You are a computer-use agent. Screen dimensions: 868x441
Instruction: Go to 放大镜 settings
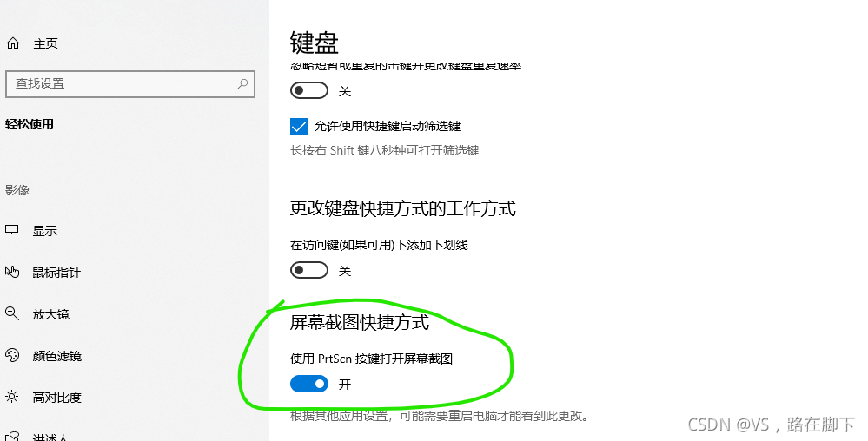tap(51, 314)
